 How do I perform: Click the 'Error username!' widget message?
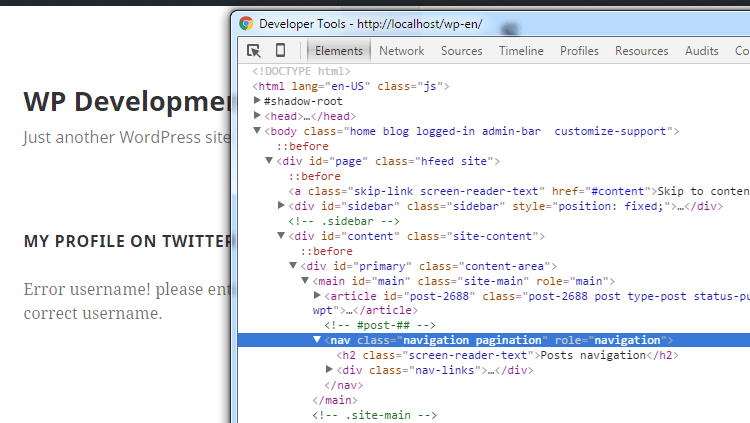pos(127,301)
